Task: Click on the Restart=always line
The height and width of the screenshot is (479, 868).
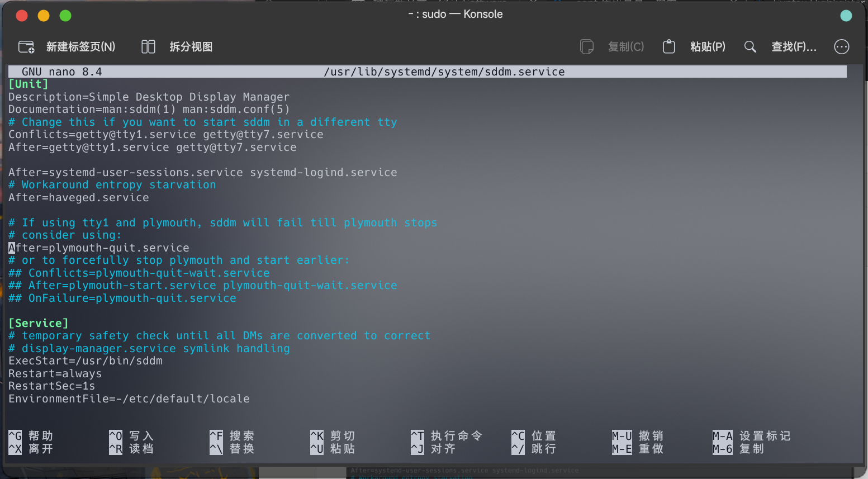Action: 55,374
